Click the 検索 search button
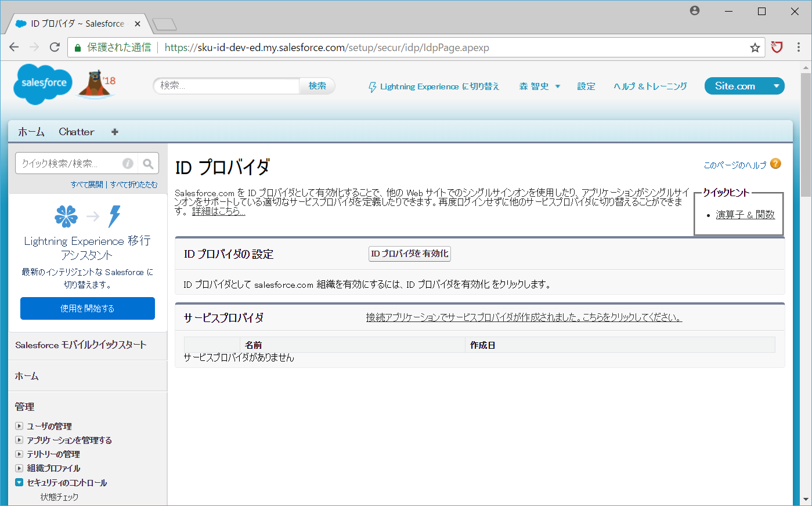Screen dimensions: 812x506 click(x=317, y=86)
